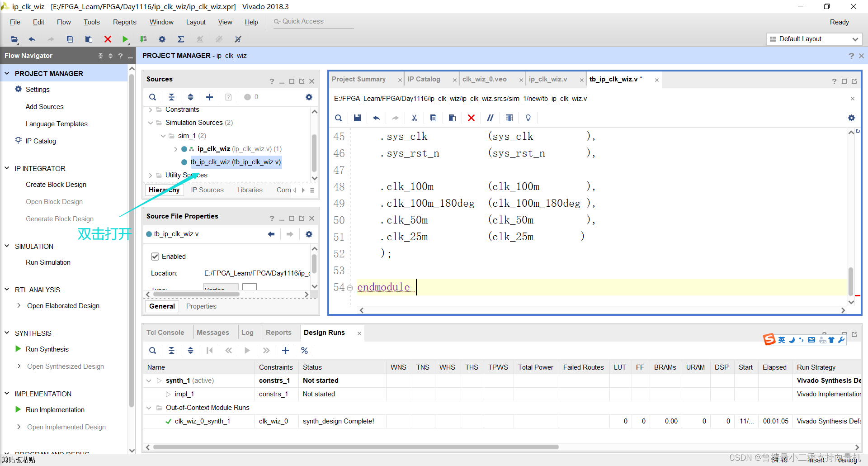
Task: Select the clk_wiz_0_synth_1 run row
Action: click(502, 421)
